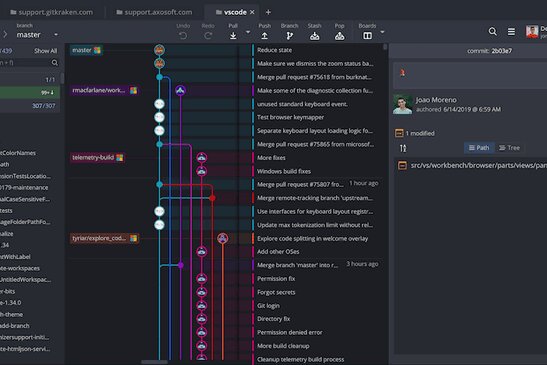
Task: Open the modified file src/vs/workbench/browser/parts/views path
Action: (x=478, y=165)
